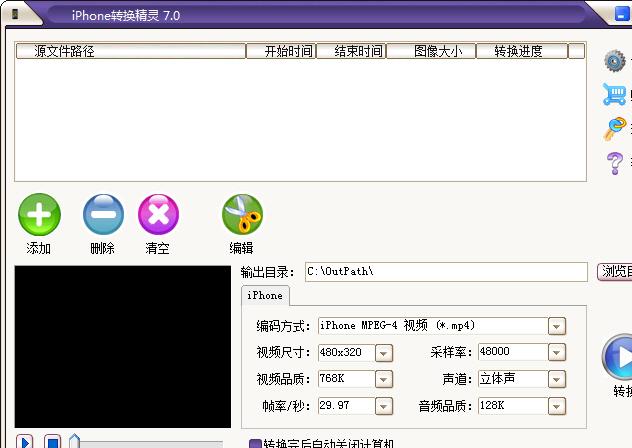Image resolution: width=632 pixels, height=448 pixels.
Task: Click the blue Delete file icon
Action: 103,214
